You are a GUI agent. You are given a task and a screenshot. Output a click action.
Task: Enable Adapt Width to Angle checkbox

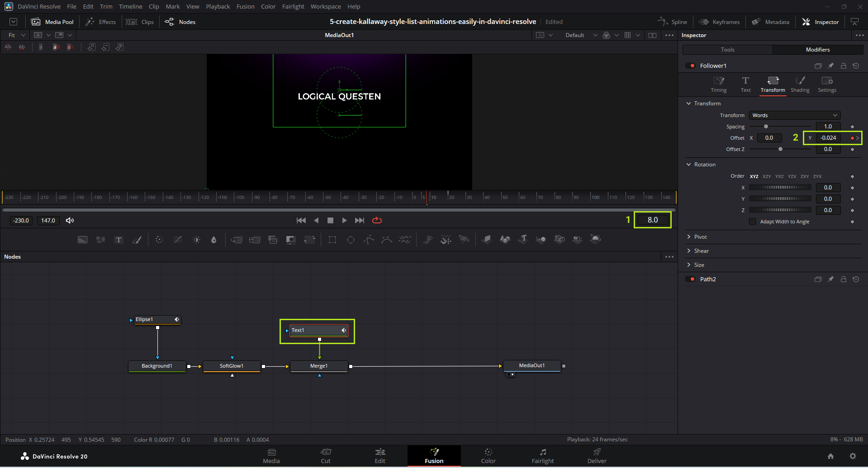[x=752, y=222]
